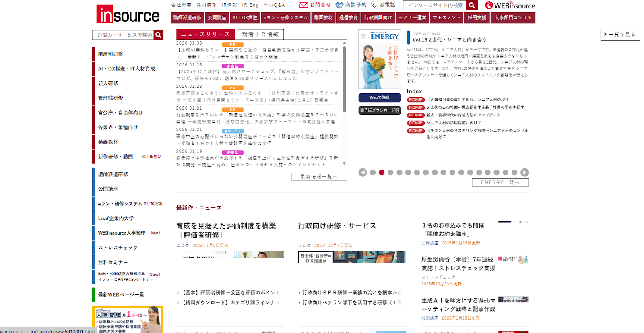Screen dimensions: 644x333
Task: Click the sidebar search magnifier button
Action: pos(159,35)
